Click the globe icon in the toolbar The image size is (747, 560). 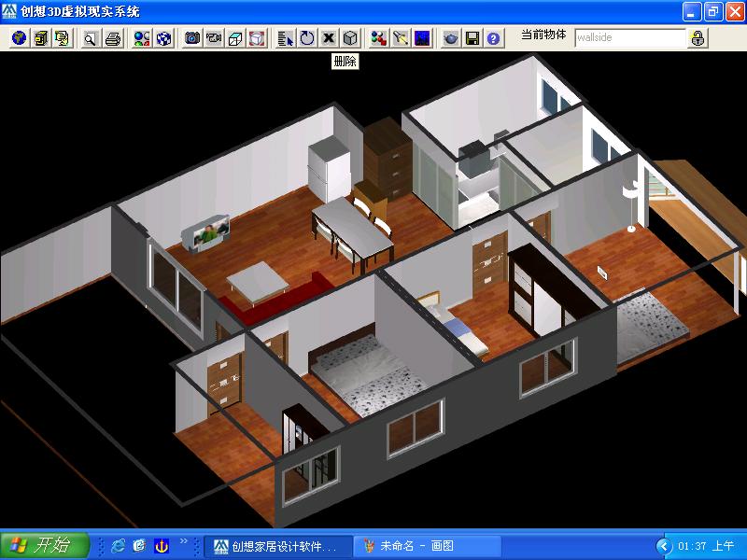[19, 38]
